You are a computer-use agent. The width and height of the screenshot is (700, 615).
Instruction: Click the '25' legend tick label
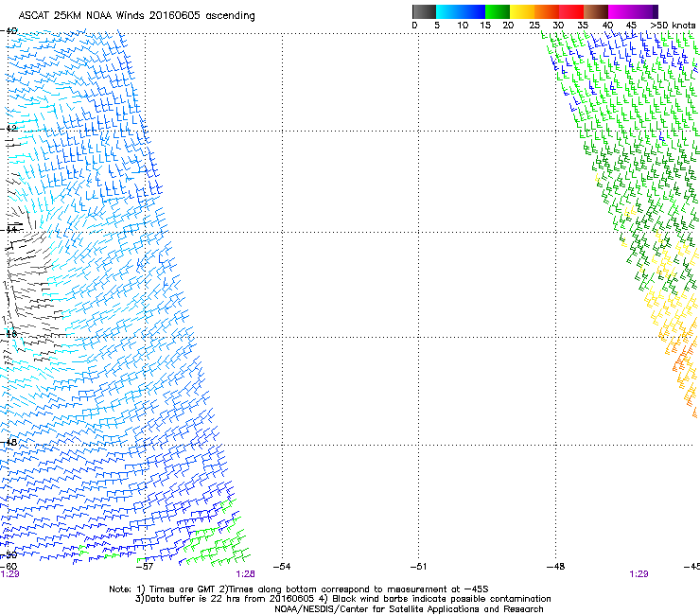point(534,26)
